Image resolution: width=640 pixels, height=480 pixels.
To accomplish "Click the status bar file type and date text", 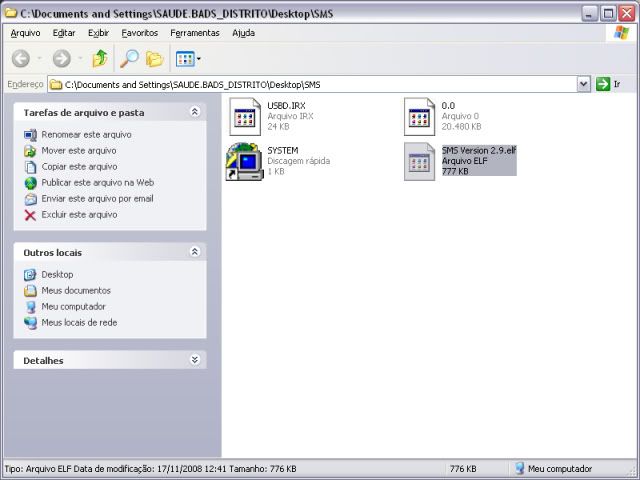I will pyautogui.click(x=150, y=469).
